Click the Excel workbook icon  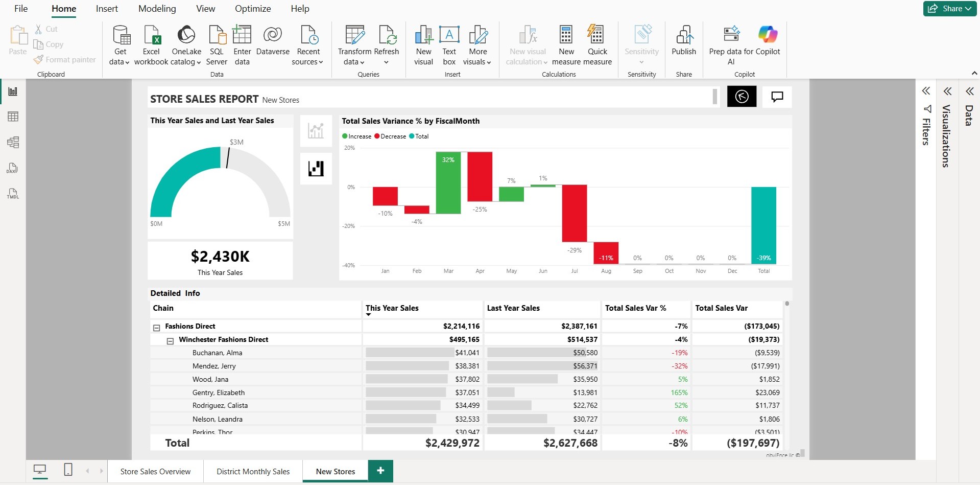click(151, 35)
